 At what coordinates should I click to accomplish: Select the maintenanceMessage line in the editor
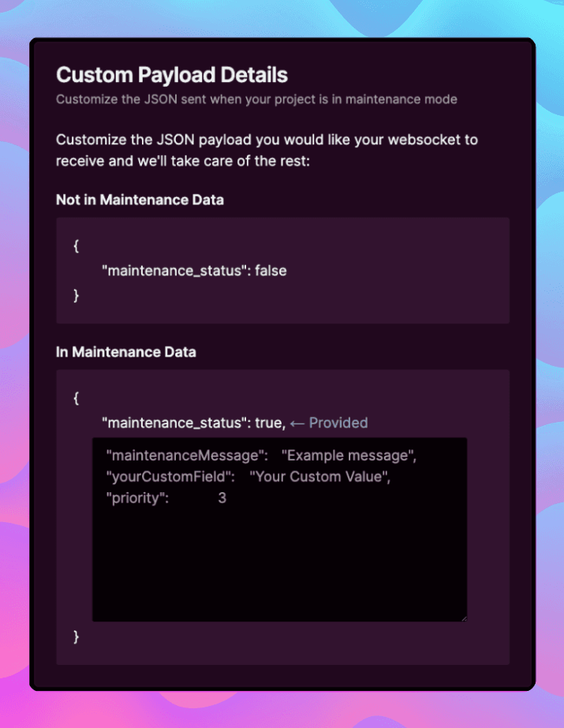click(260, 455)
